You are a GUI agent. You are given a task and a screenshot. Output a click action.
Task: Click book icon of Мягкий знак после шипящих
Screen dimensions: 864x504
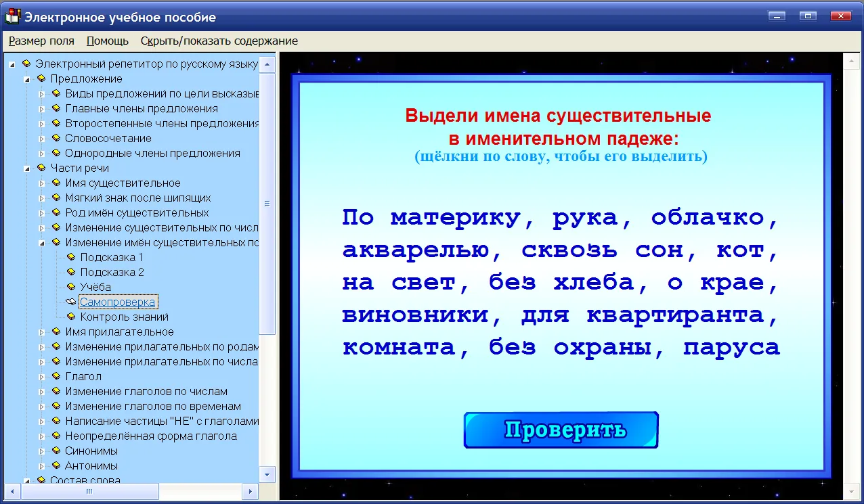click(56, 198)
